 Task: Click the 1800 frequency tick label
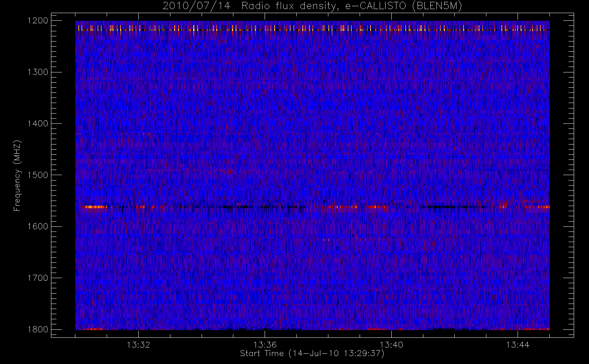pyautogui.click(x=38, y=329)
